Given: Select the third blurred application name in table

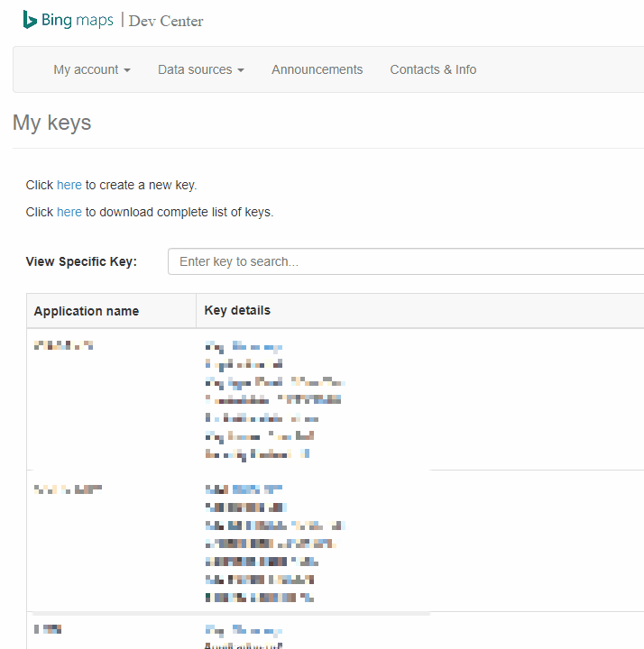Looking at the screenshot, I should 48,629.
